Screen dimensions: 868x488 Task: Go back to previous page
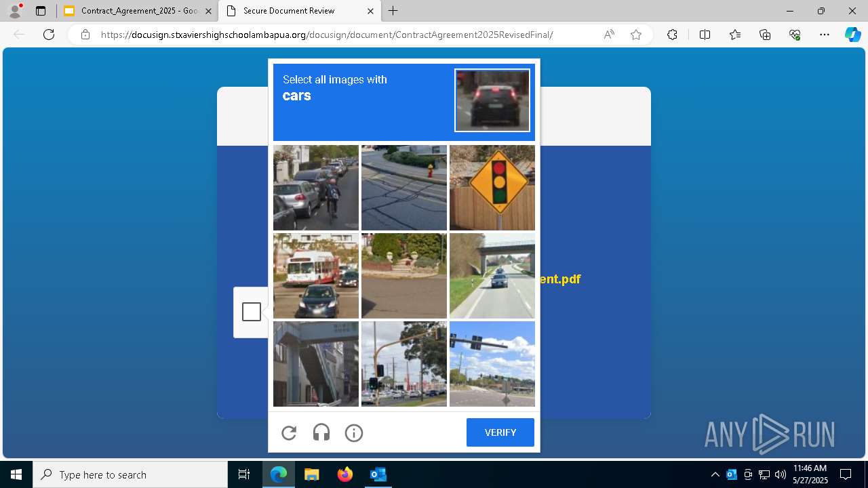tap(19, 35)
